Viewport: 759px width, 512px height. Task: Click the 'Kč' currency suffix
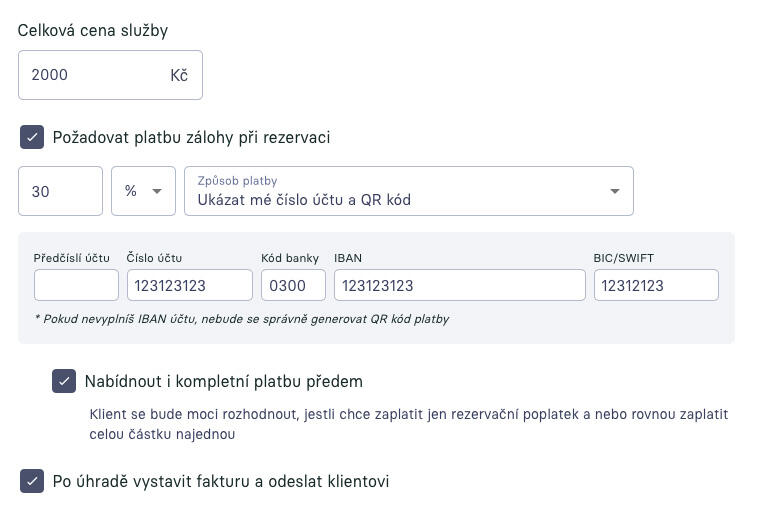179,75
